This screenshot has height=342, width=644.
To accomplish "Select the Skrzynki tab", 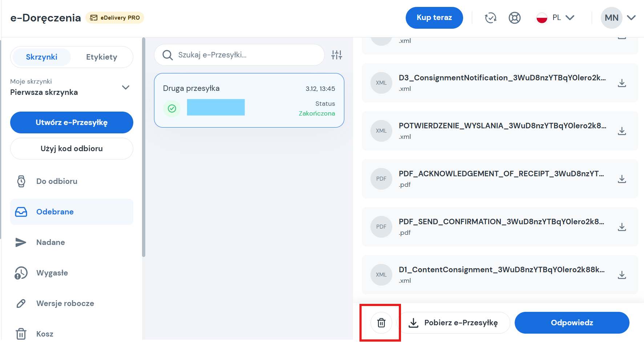I will 41,57.
